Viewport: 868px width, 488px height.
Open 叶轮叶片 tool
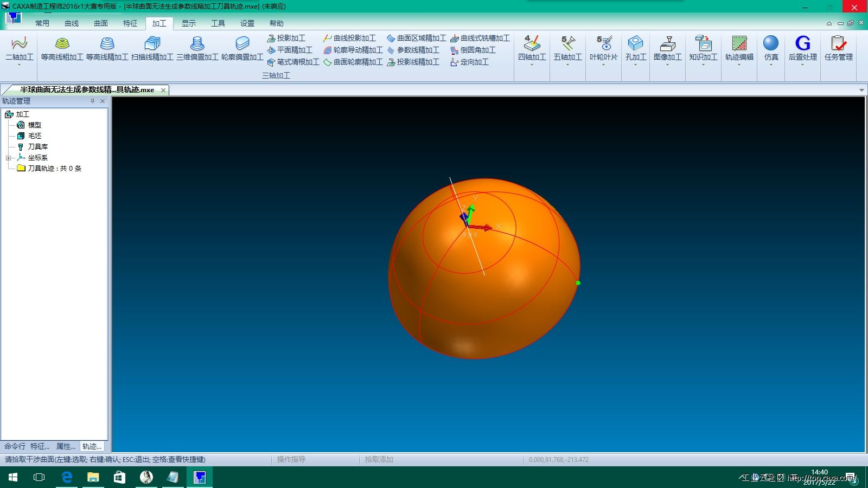click(x=603, y=49)
